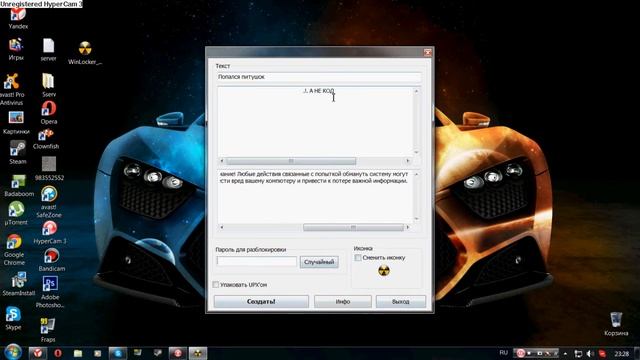Click the upper text area's horizontal scrollbar thumb

tap(291, 161)
